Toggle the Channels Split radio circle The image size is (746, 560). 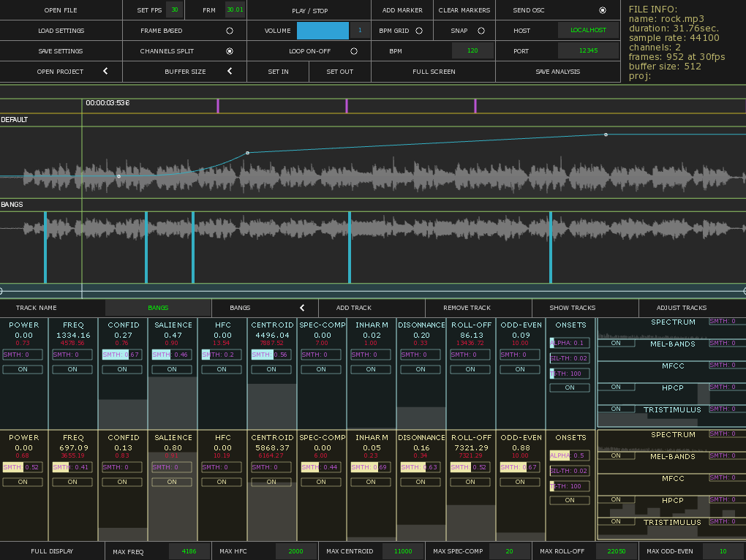pyautogui.click(x=230, y=51)
